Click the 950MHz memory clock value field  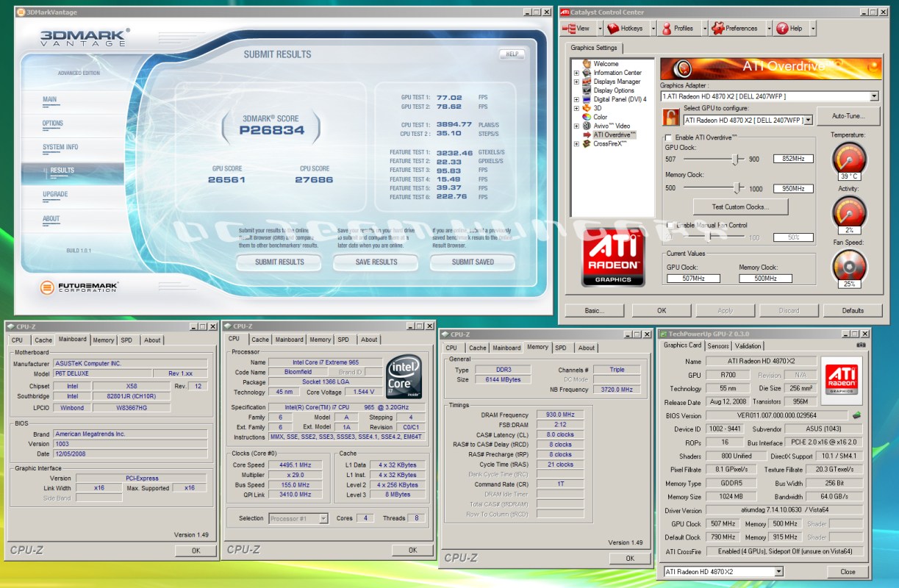(x=793, y=188)
